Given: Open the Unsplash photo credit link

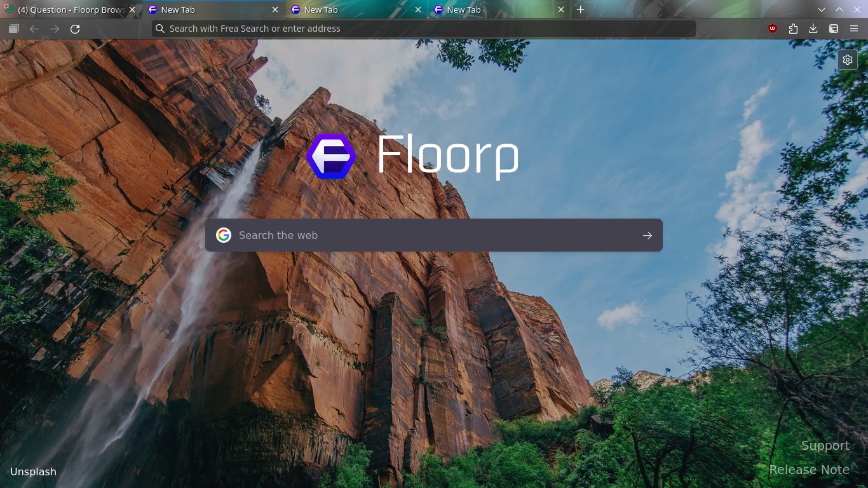Looking at the screenshot, I should click(x=33, y=471).
